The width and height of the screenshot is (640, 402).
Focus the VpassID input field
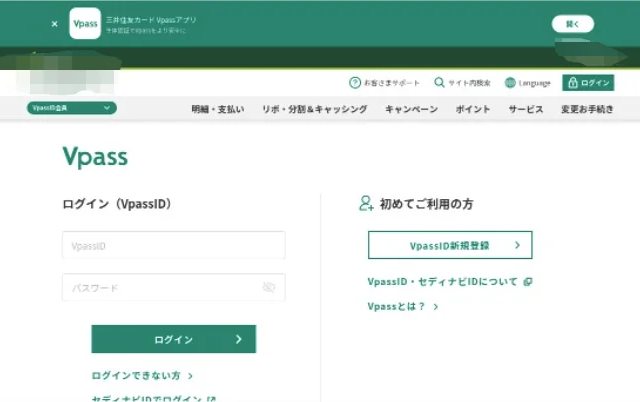(173, 245)
